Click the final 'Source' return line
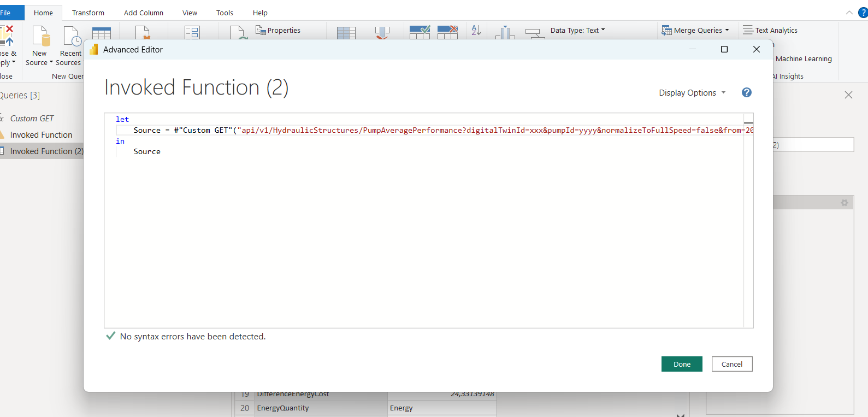Image resolution: width=868 pixels, height=417 pixels. coord(147,151)
